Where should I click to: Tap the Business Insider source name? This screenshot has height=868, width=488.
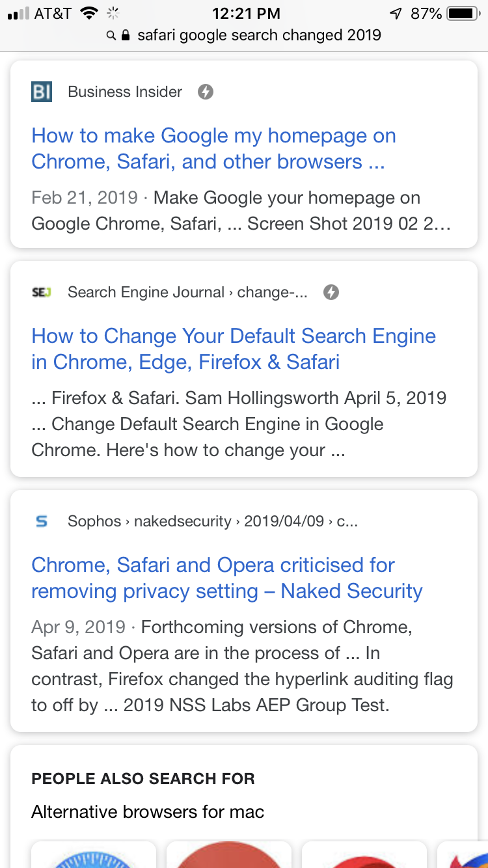tap(125, 92)
